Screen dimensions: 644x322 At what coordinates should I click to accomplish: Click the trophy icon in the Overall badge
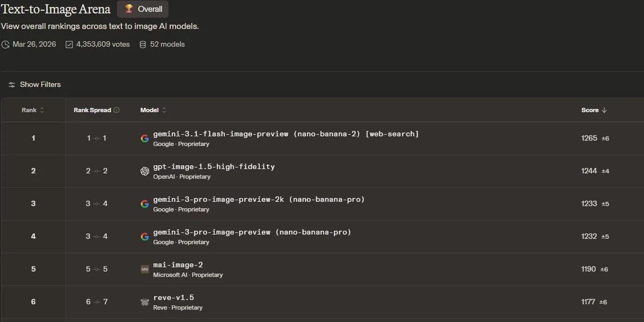[128, 9]
